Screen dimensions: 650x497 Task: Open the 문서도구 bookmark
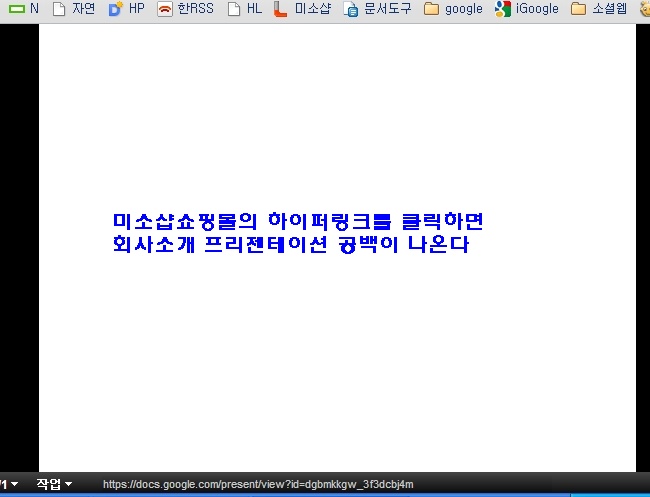click(x=378, y=8)
